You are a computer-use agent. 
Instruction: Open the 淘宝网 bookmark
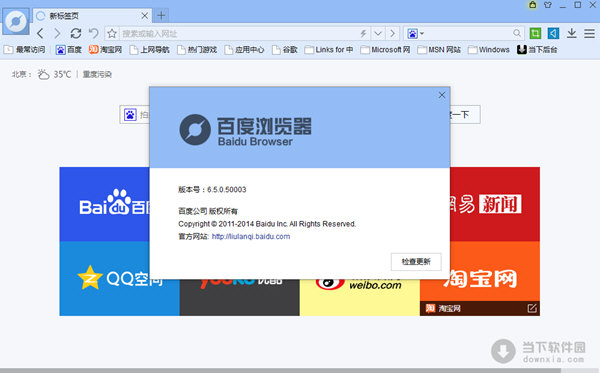point(106,50)
